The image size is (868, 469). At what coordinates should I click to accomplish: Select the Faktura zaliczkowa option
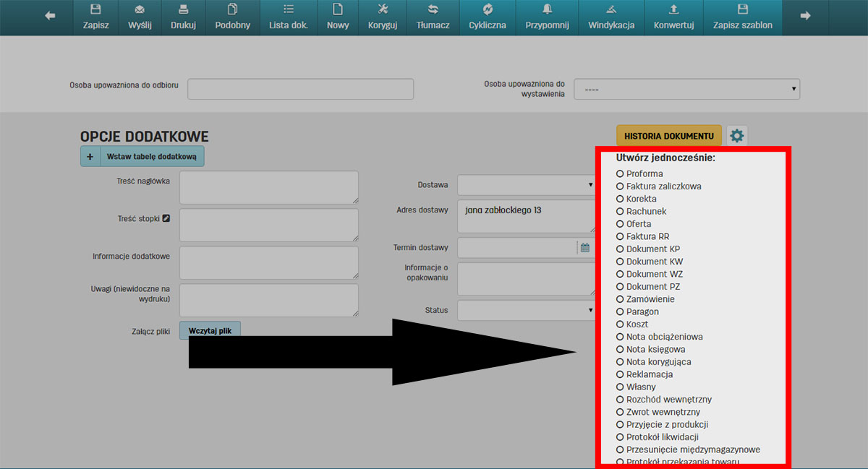tap(620, 186)
